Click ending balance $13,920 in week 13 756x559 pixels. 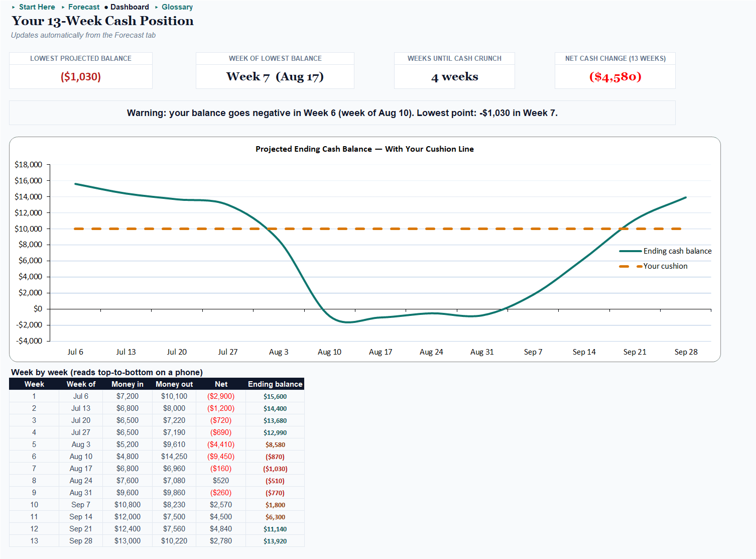pos(275,541)
